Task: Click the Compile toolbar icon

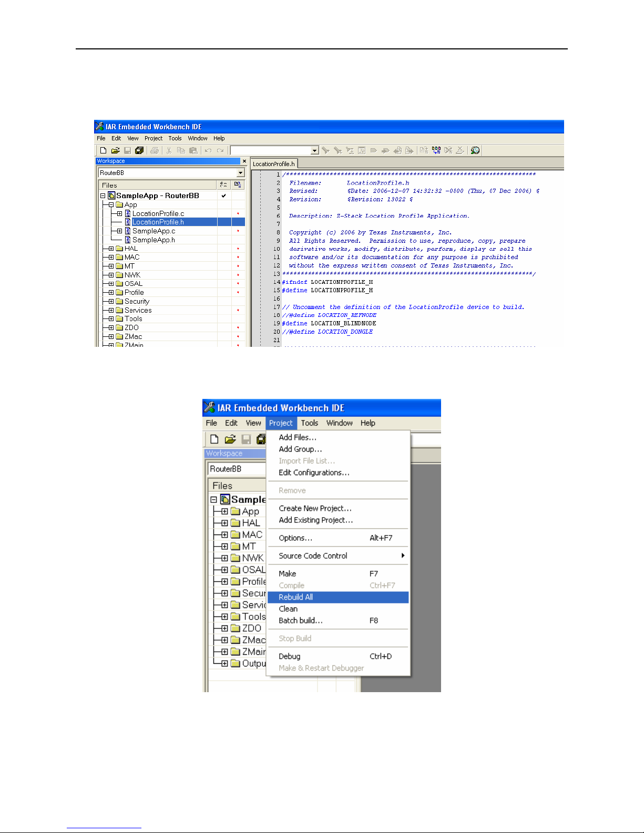Action: point(424,150)
